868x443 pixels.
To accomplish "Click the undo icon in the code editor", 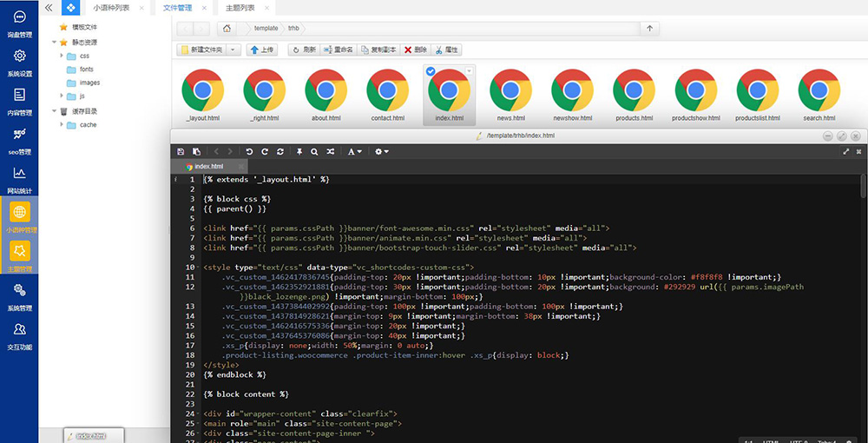I will point(250,151).
